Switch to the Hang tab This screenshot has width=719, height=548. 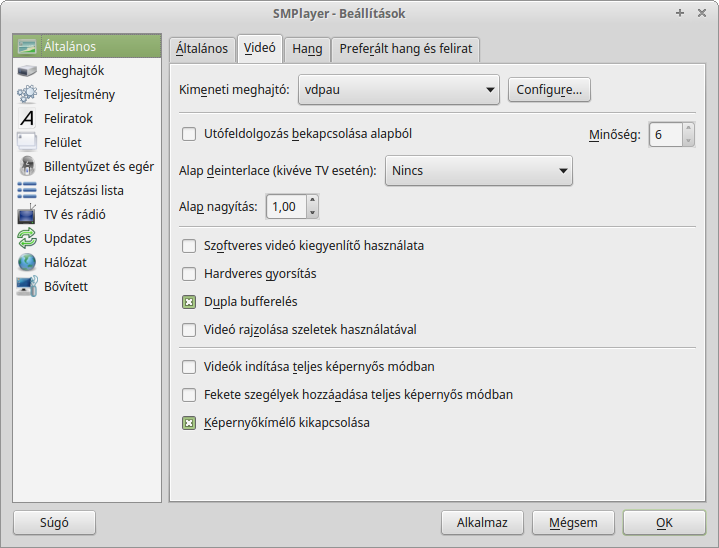pyautogui.click(x=307, y=49)
